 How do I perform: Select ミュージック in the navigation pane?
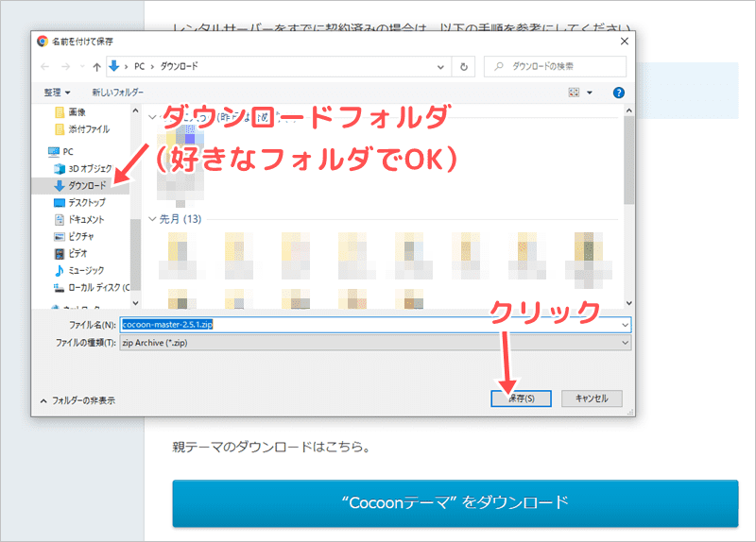point(86,270)
